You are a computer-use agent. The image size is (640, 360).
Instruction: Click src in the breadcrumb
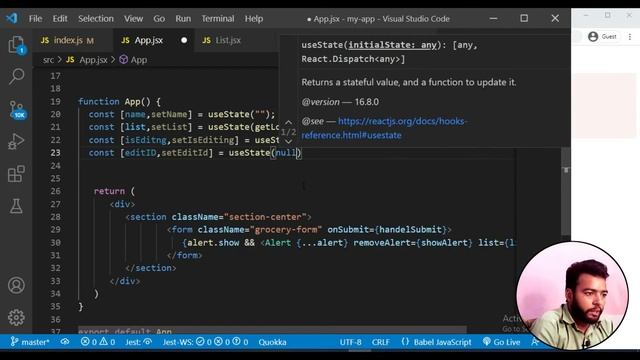point(48,60)
